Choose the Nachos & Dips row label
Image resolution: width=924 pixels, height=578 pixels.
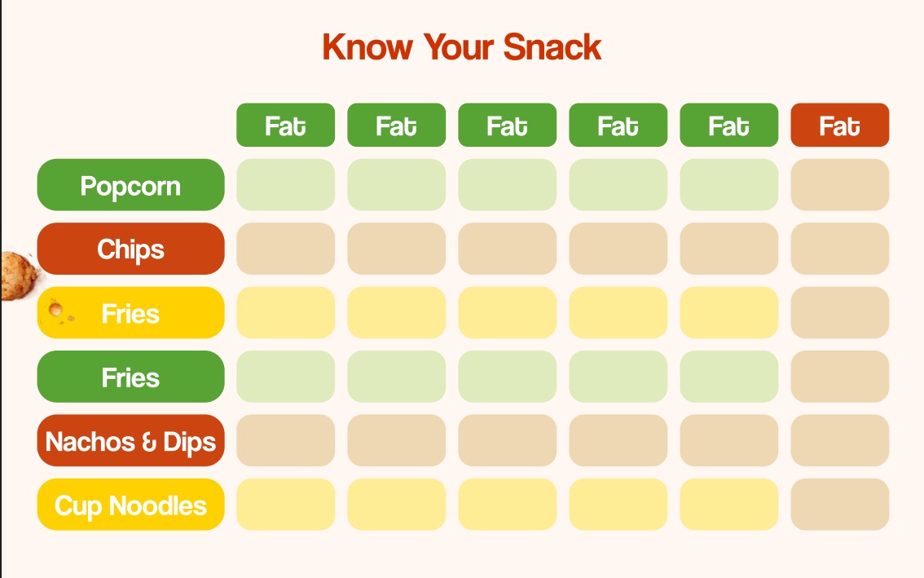click(131, 440)
